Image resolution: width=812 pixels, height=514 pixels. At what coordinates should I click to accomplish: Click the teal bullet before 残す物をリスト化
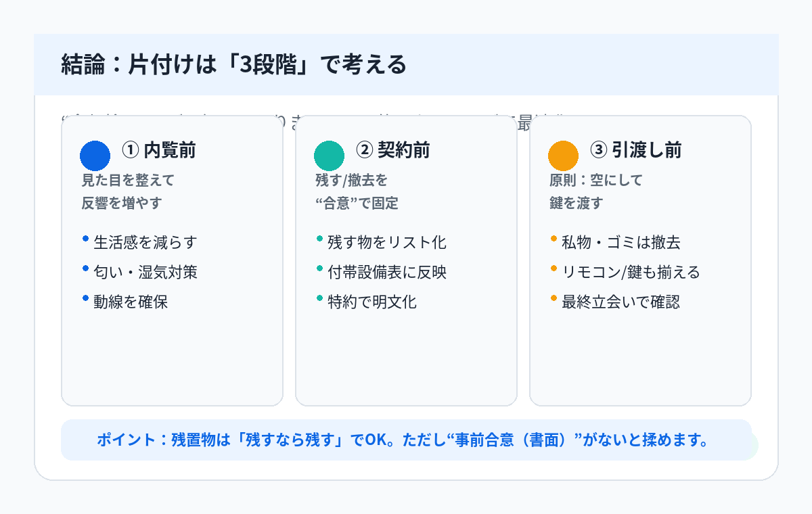coord(319,239)
